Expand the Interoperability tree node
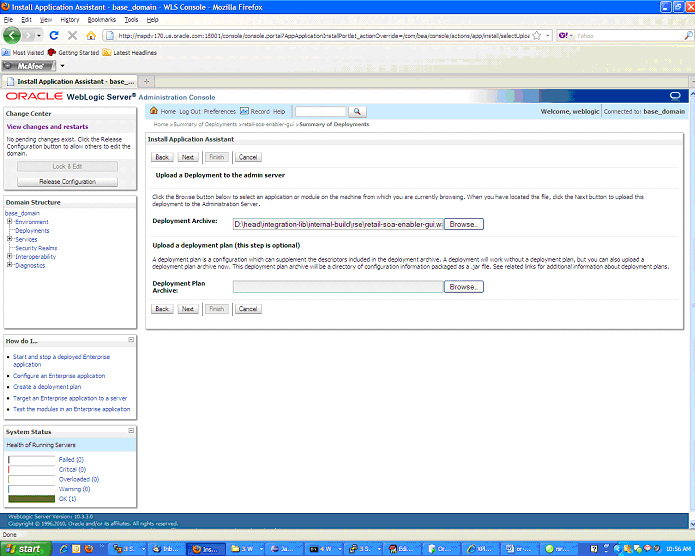Screen dimensions: 695x556 (x=9, y=256)
